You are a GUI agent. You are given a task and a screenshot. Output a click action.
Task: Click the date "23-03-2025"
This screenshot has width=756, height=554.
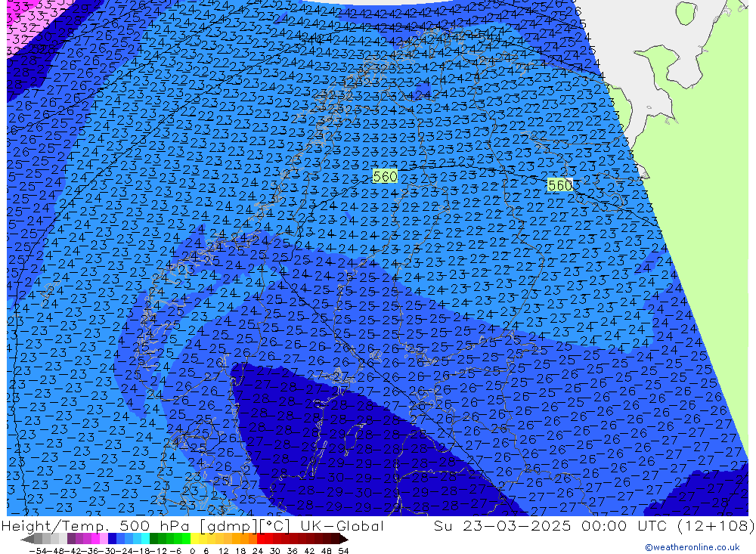click(x=517, y=526)
